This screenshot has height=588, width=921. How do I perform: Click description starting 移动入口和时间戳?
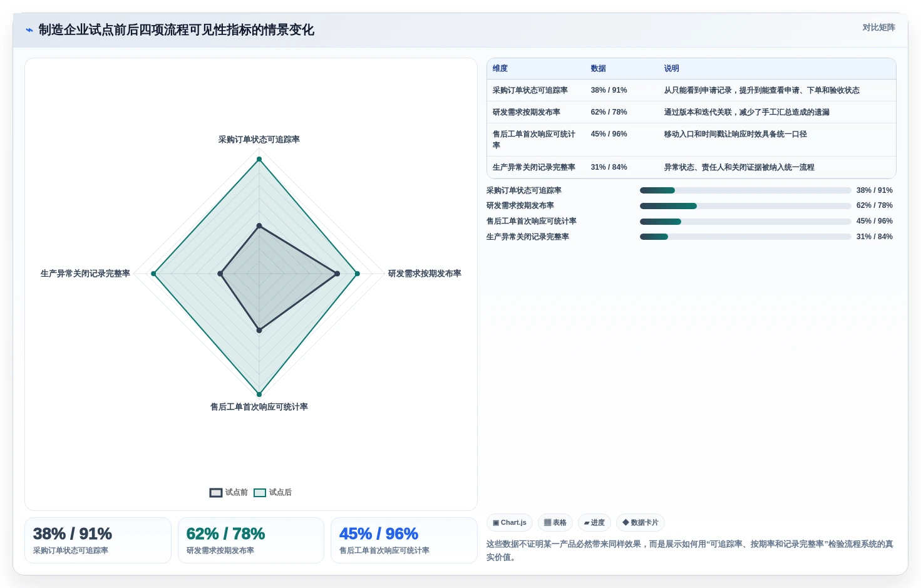(736, 135)
